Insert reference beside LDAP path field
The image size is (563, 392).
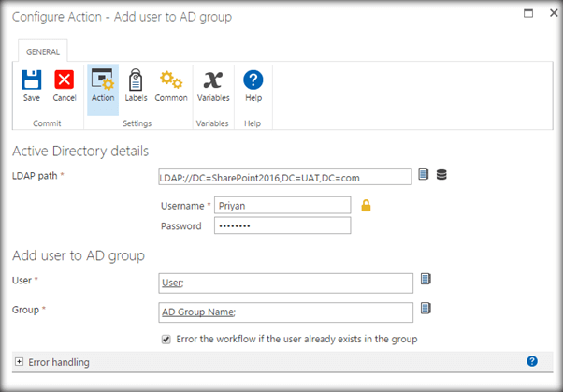424,175
